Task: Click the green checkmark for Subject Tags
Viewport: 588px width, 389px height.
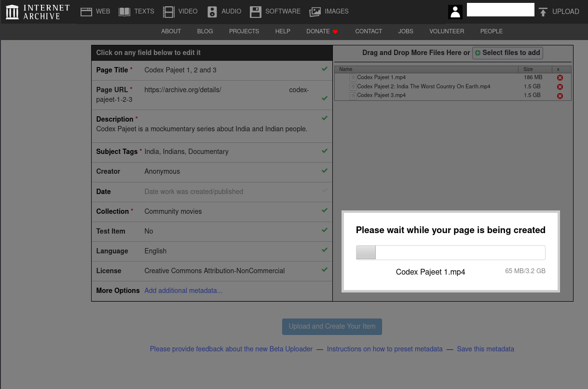Action: [325, 151]
